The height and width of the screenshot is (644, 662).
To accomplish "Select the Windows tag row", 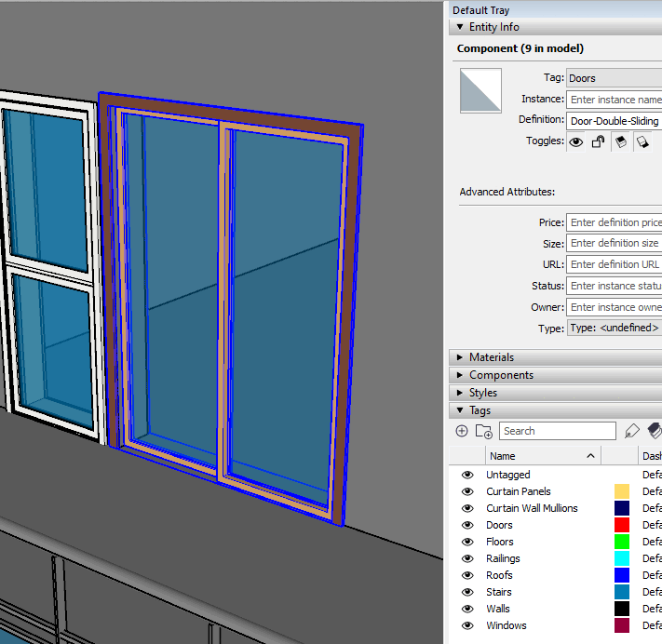I will [507, 625].
